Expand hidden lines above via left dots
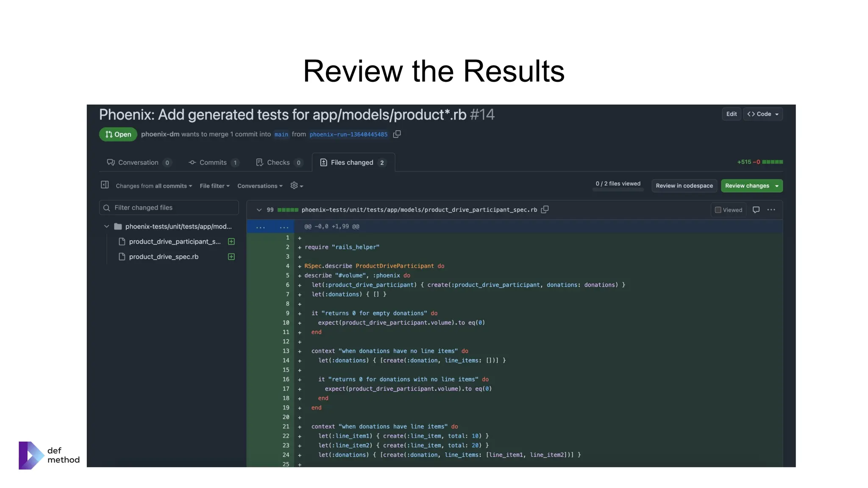868x488 pixels. 260,227
